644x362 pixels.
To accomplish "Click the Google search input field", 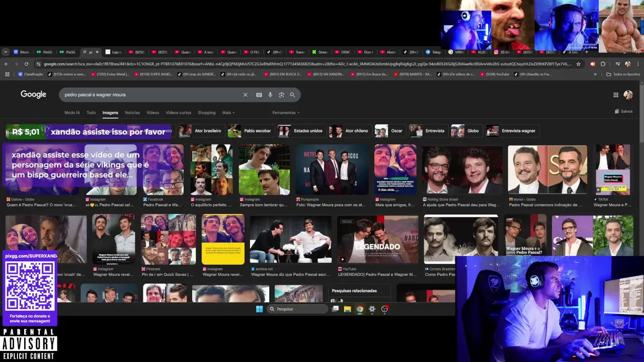I will 151,95.
